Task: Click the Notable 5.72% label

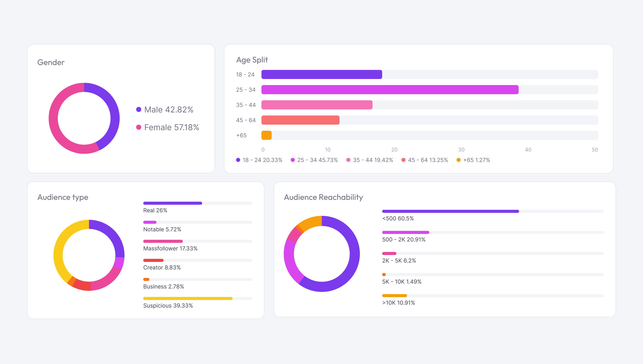Action: click(162, 229)
